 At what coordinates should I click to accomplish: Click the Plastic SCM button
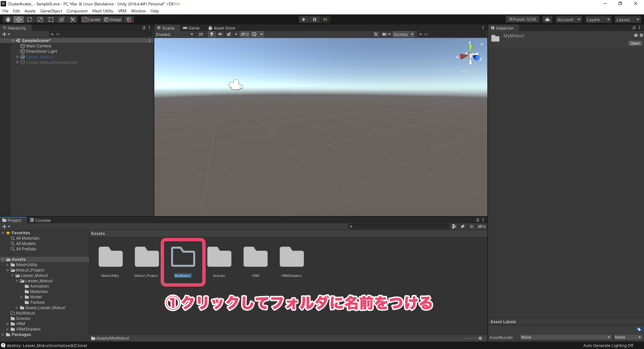522,19
